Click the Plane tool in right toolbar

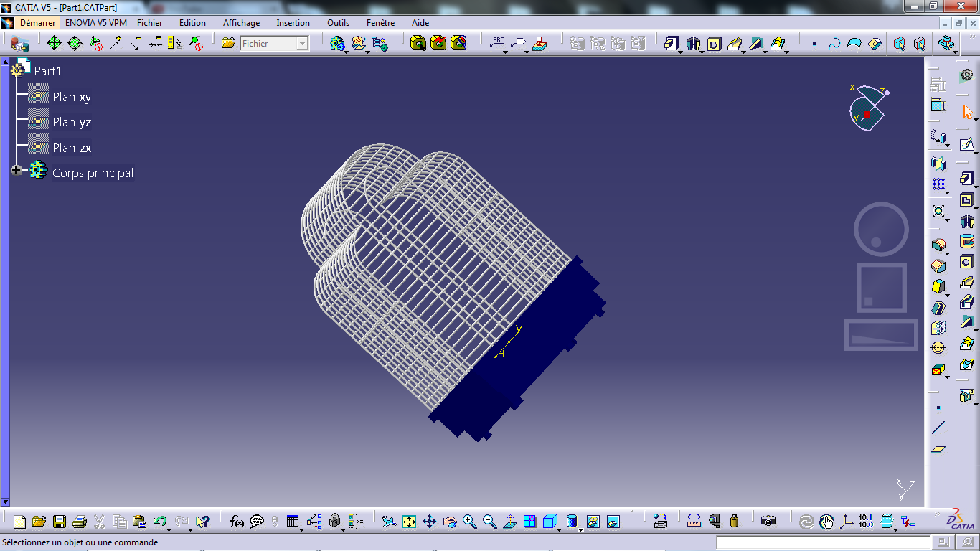938,449
